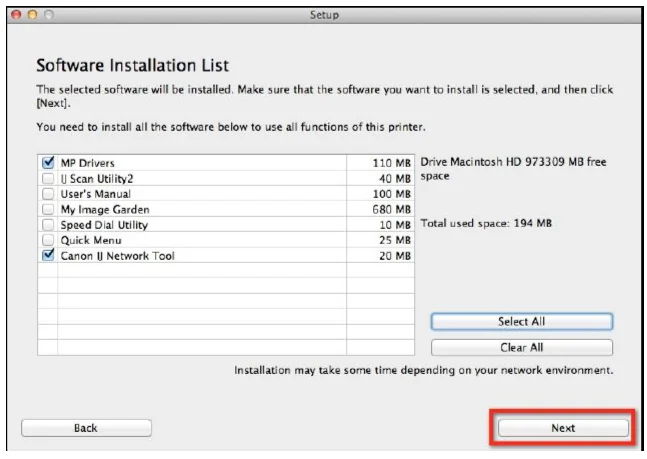Screen dimensions: 647x459
Task: Select the Speed Dial Utility name text
Action: point(104,225)
